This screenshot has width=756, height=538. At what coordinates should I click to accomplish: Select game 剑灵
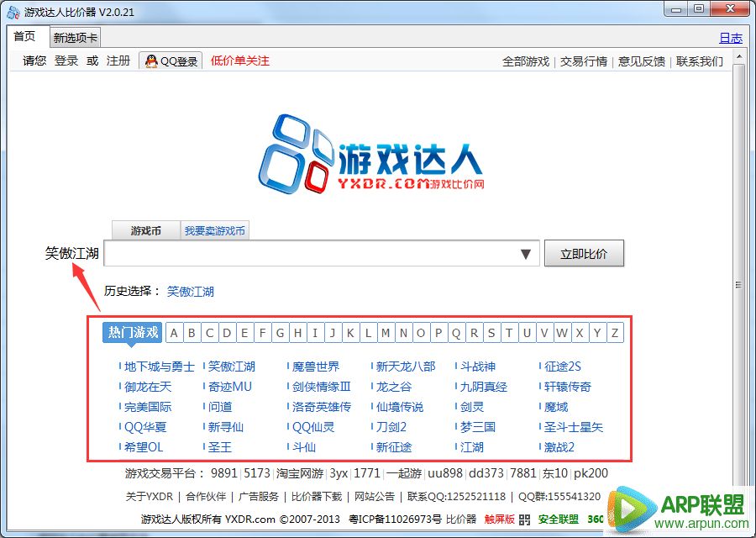click(471, 407)
